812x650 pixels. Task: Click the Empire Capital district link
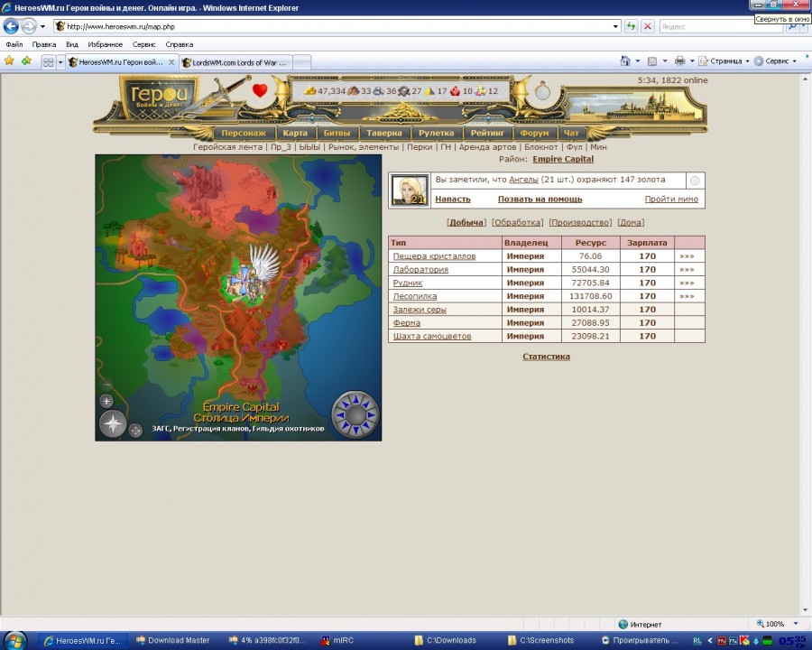563,159
